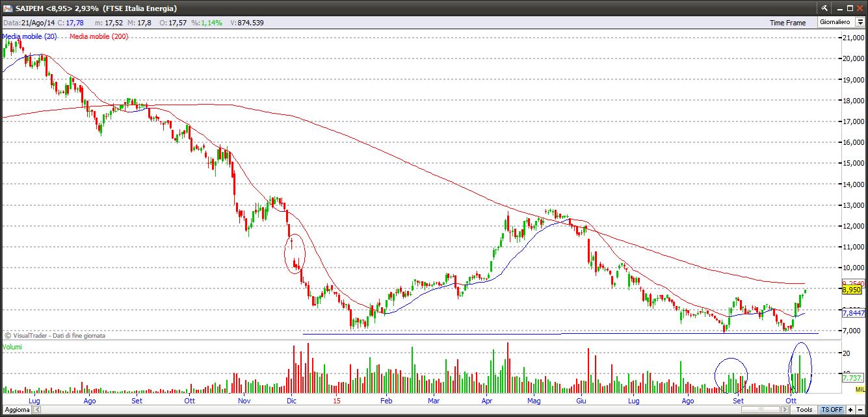
Task: Click the yellow MIL volume unit label
Action: [x=860, y=390]
